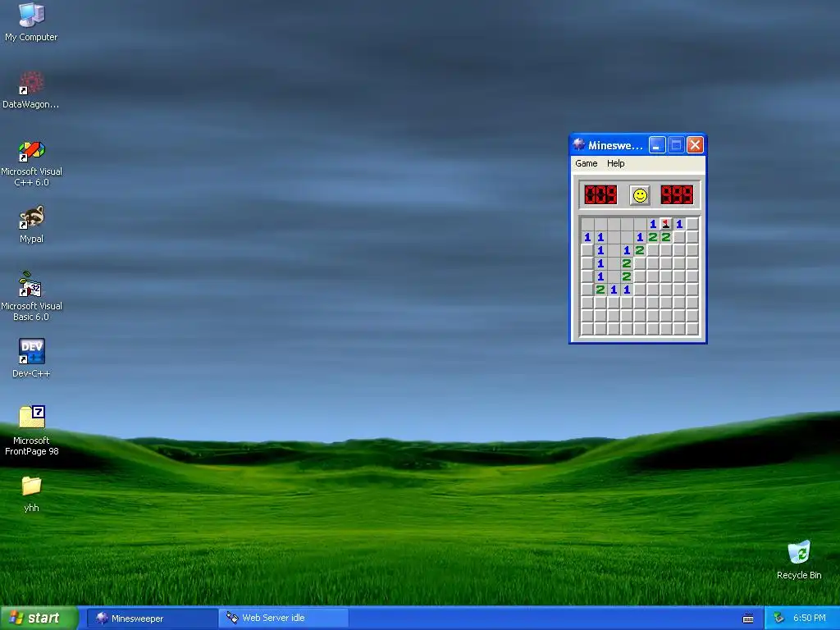Select the Microsoft Visual C++ 6.0 shortcut

pyautogui.click(x=31, y=163)
